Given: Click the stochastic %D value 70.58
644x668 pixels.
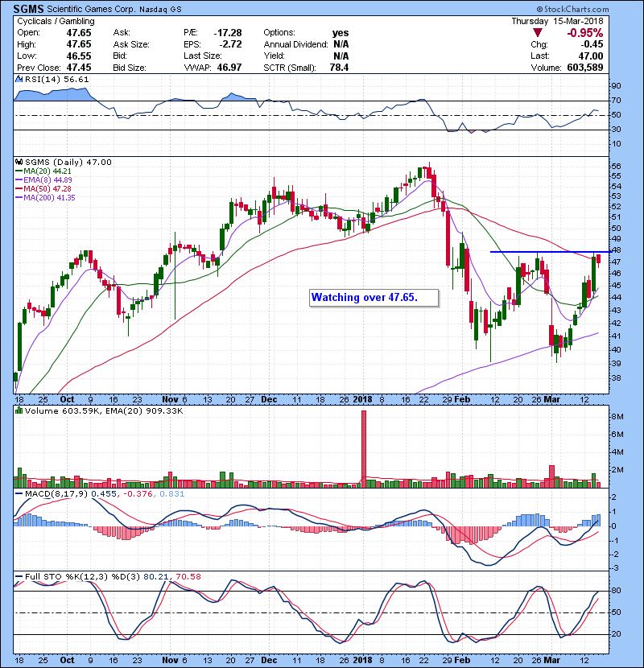Looking at the screenshot, I should tap(188, 577).
